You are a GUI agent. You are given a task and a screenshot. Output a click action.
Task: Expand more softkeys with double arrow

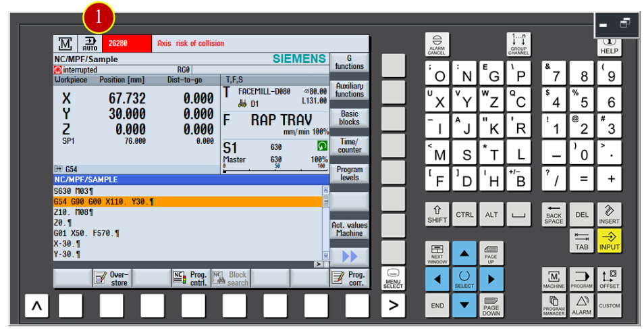(349, 257)
